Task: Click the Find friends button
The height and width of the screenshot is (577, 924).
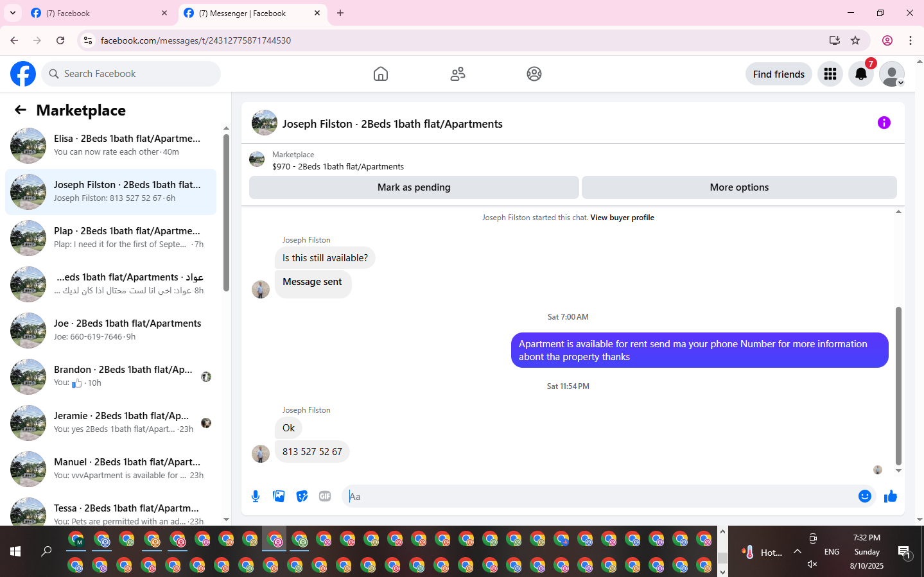Action: 779,74
